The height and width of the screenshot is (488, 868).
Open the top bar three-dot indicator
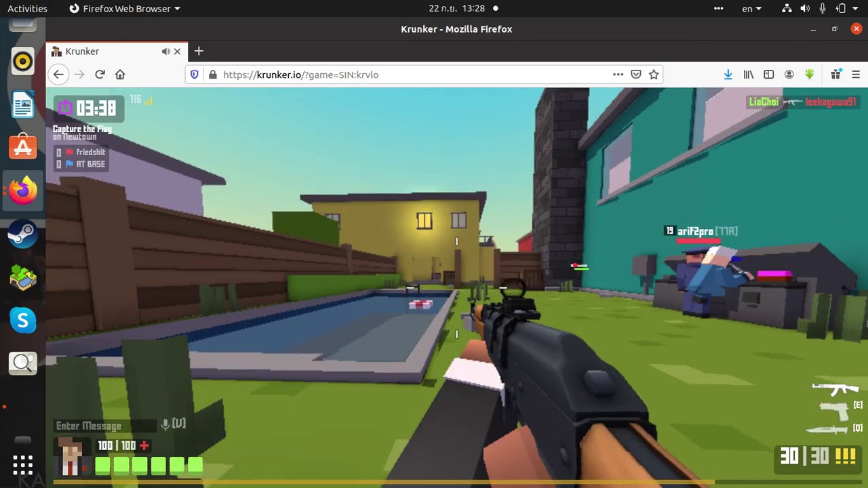pos(719,9)
